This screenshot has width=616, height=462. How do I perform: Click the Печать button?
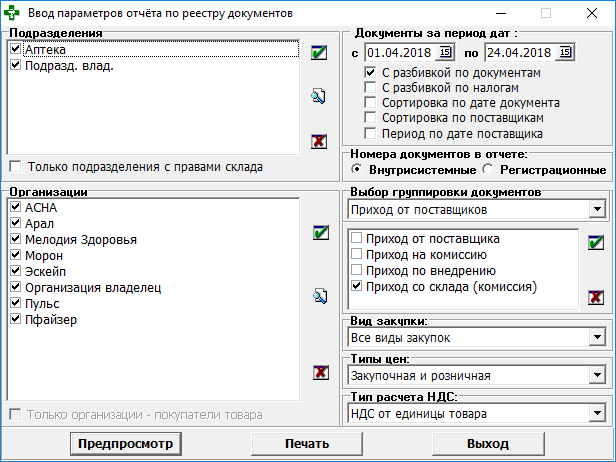(x=307, y=444)
